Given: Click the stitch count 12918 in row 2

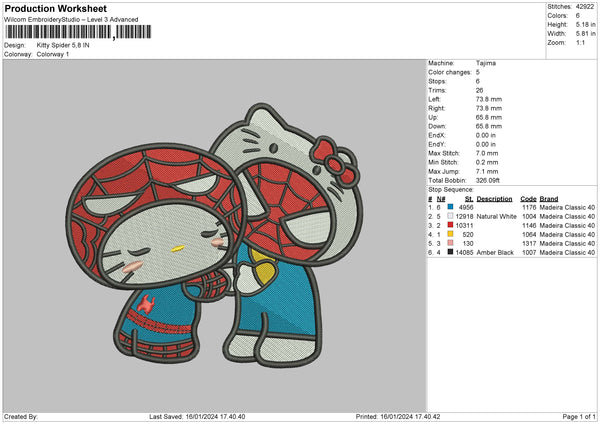Looking at the screenshot, I should (464, 216).
